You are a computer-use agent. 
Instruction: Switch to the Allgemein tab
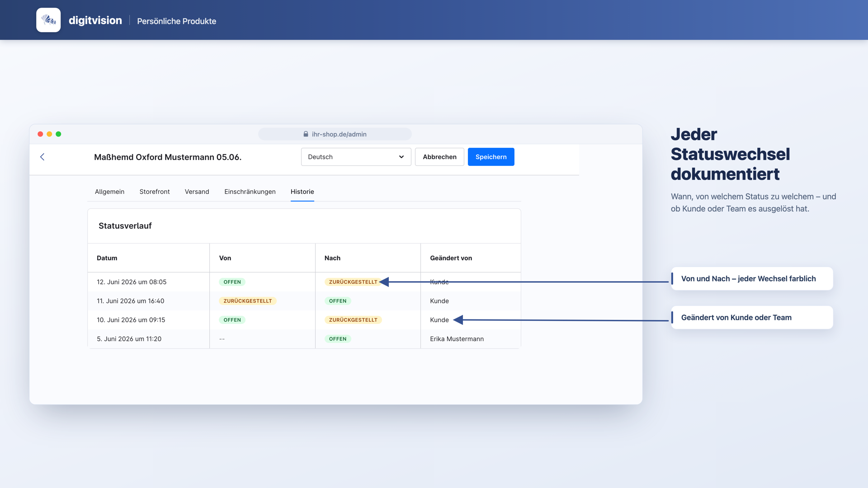pos(109,192)
